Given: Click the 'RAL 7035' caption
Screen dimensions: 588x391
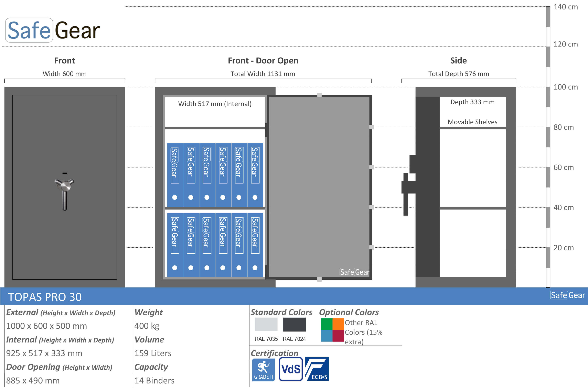Looking at the screenshot, I should click(266, 339).
